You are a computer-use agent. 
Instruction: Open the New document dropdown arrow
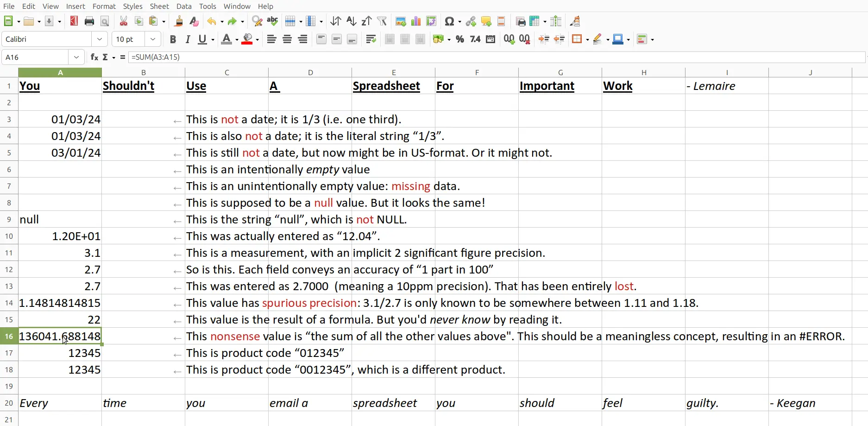pos(18,21)
